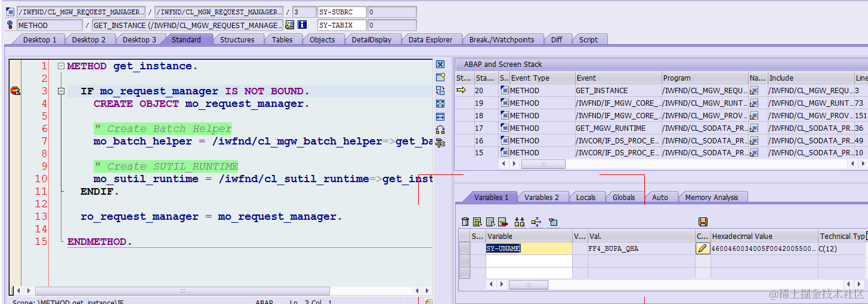The image size is (868, 304).
Task: Click the replace tool icon
Action: [440, 90]
